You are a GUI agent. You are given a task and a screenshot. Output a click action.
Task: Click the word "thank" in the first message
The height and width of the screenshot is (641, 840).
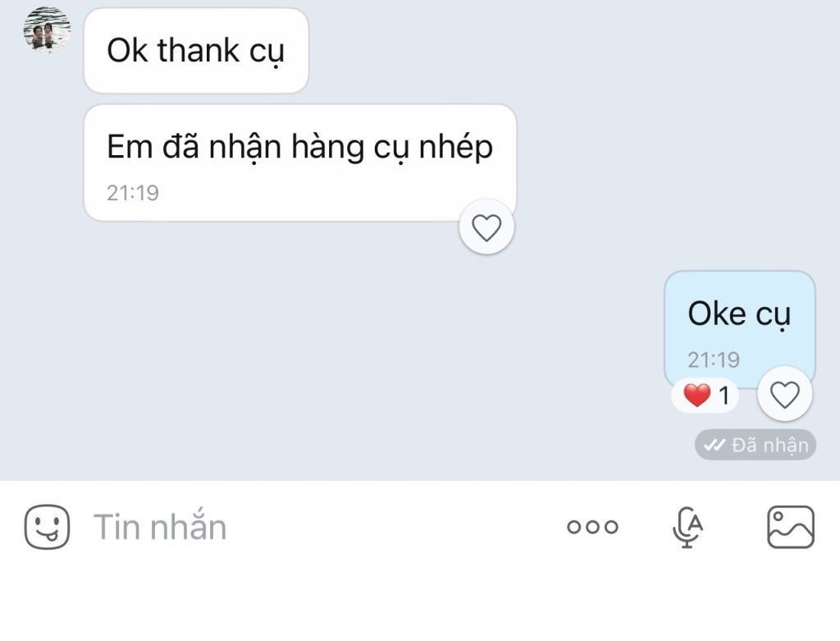199,50
